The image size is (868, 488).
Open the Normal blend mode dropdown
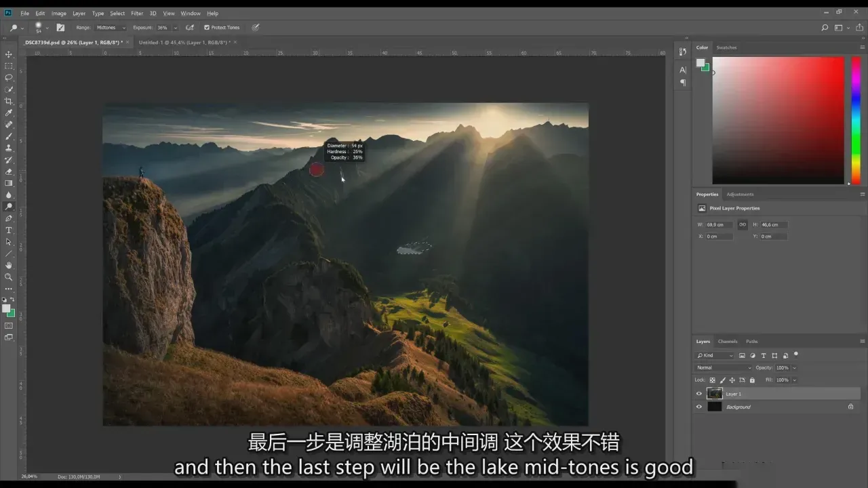[724, 368]
